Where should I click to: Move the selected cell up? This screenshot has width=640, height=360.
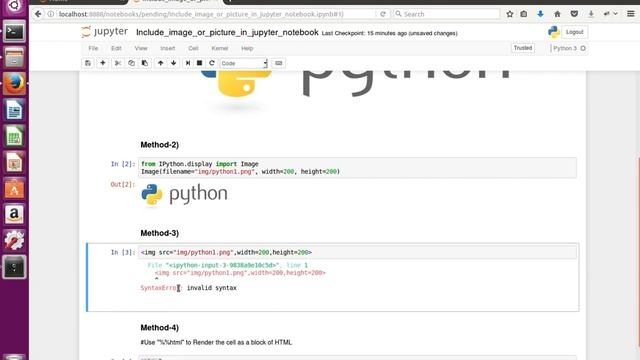pyautogui.click(x=160, y=63)
